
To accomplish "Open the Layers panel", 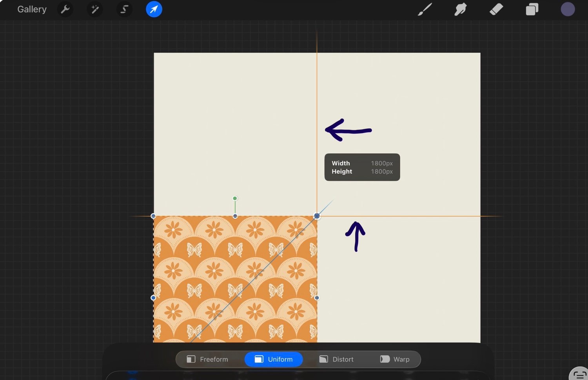I will (532, 9).
